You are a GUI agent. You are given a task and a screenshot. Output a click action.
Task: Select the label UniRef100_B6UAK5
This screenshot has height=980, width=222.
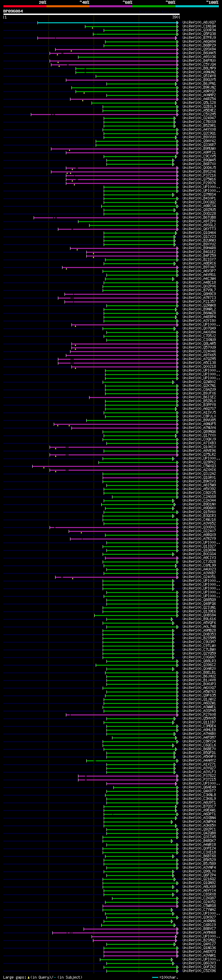[x=199, y=53]
